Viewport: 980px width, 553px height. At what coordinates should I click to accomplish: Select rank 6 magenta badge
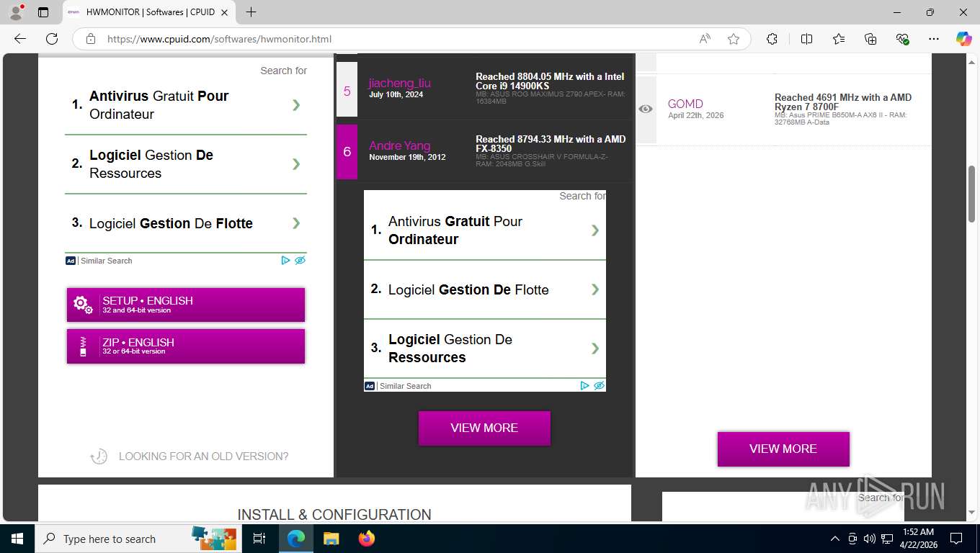(347, 151)
